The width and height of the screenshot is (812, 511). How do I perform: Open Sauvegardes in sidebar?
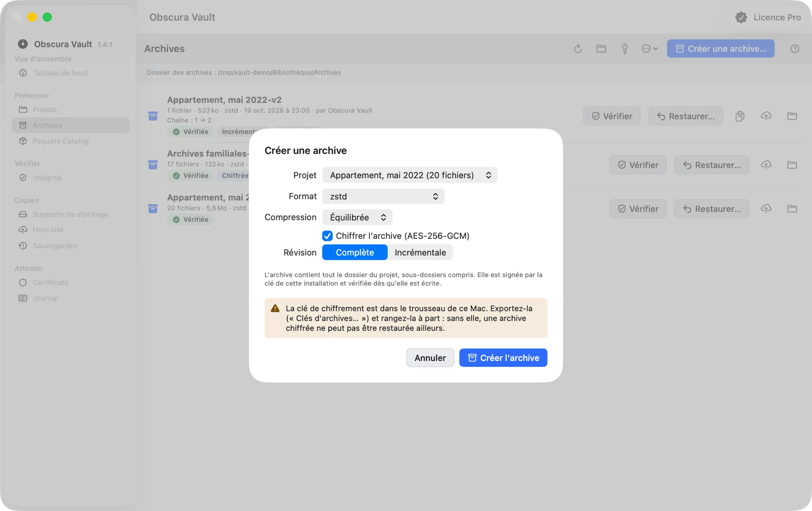71,246
